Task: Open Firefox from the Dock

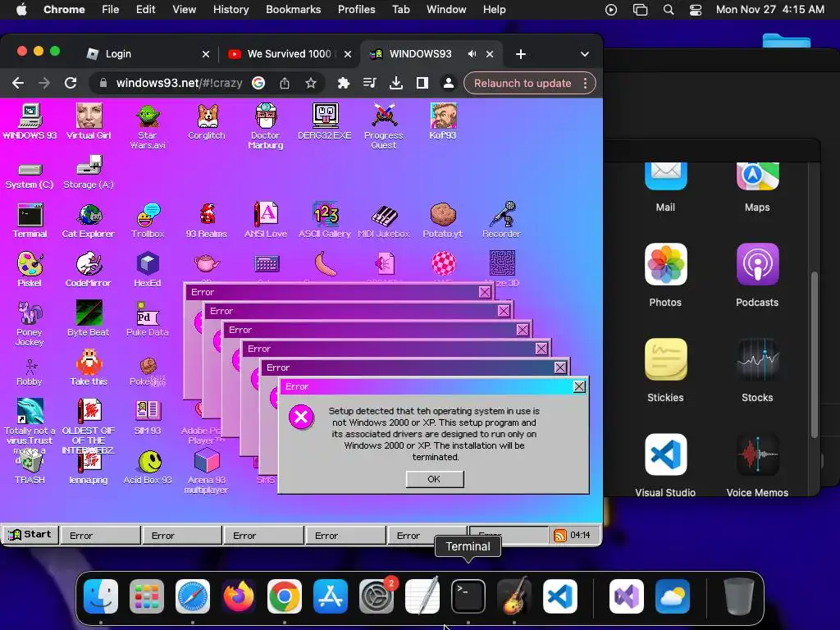Action: tap(239, 596)
